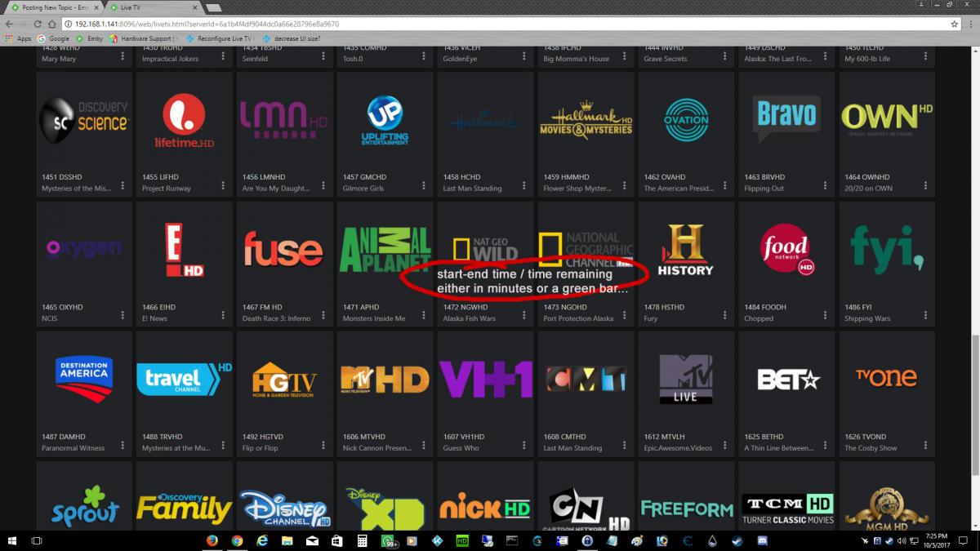Click the page vertical scrollbar thumb
The width and height of the screenshot is (980, 551).
975,406
